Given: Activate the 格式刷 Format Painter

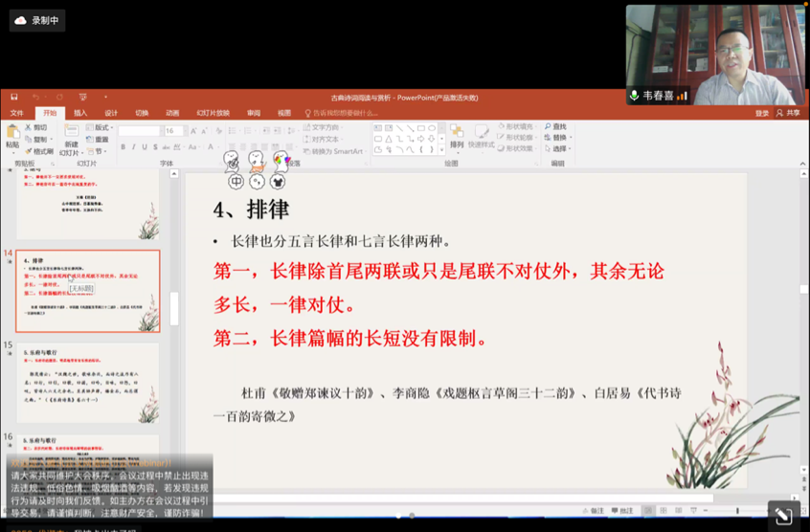Looking at the screenshot, I should pyautogui.click(x=39, y=151).
